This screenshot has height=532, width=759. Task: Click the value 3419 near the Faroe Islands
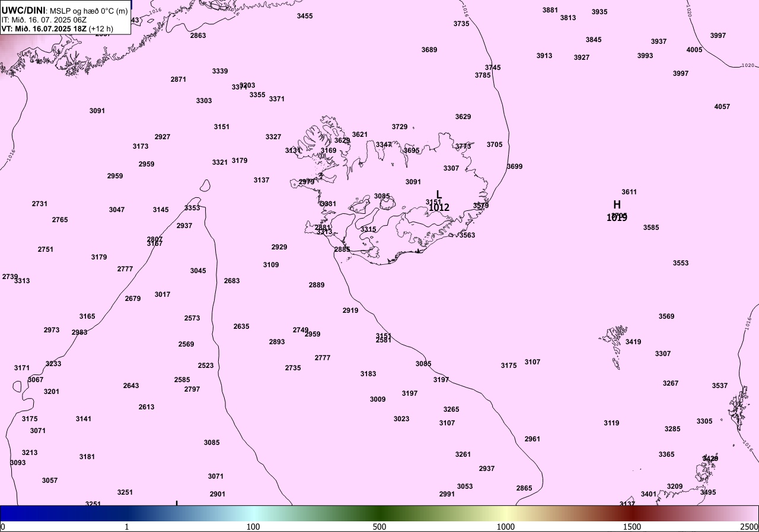tap(633, 342)
